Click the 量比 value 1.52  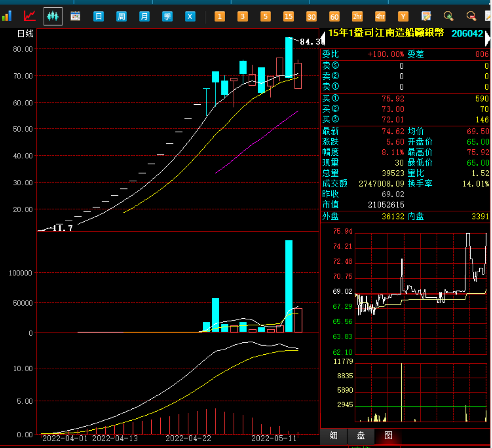481,173
